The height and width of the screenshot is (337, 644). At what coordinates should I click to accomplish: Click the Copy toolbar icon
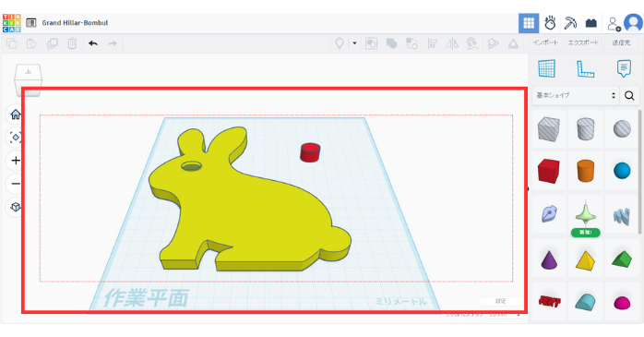(11, 43)
